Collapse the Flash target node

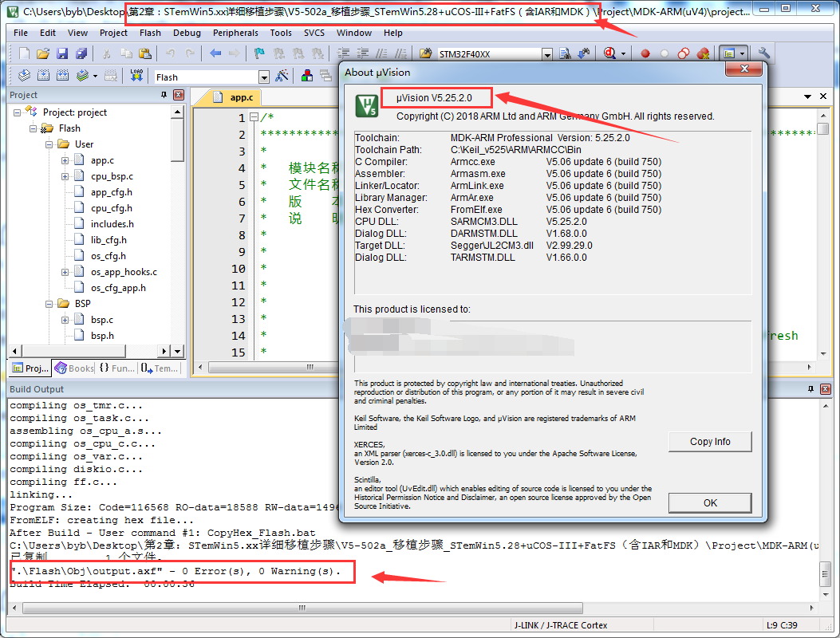[x=34, y=128]
